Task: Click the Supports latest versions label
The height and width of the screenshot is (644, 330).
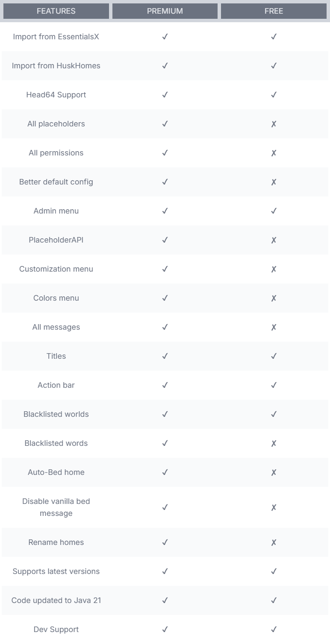Action: click(x=56, y=571)
